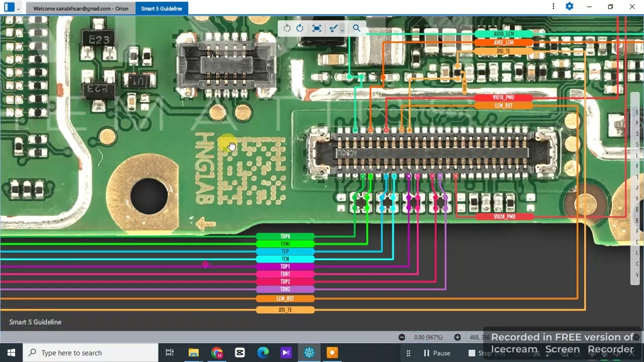Select the TCP signal label
The height and width of the screenshot is (362, 644).
[285, 251]
